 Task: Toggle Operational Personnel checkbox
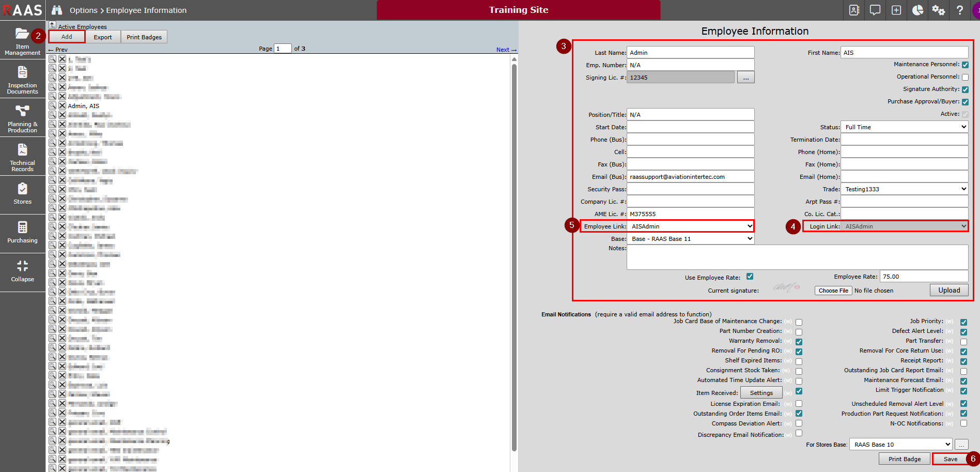tap(965, 77)
